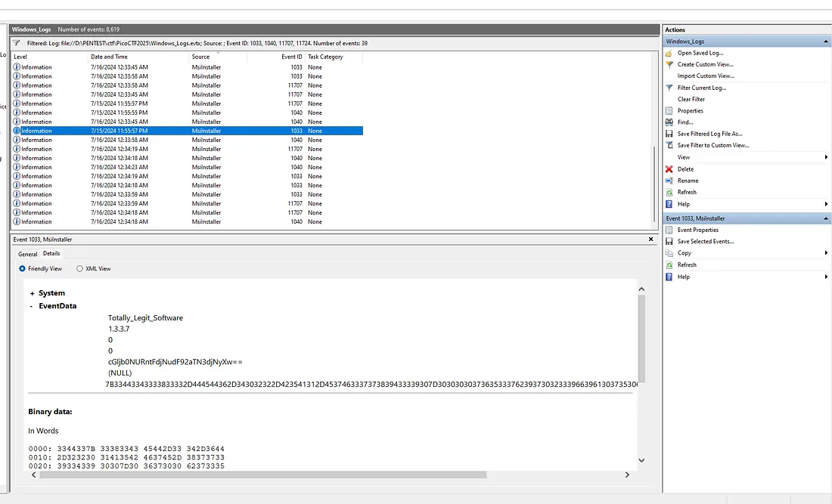Sort by the Event ID column header

coord(276,57)
